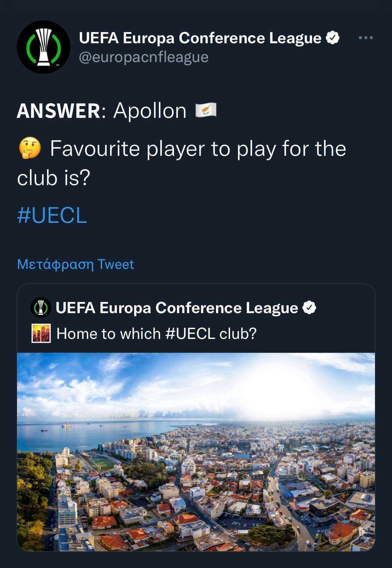The image size is (392, 568).
Task: Click the ANSWER: Apollon tweet text
Action: [102, 111]
